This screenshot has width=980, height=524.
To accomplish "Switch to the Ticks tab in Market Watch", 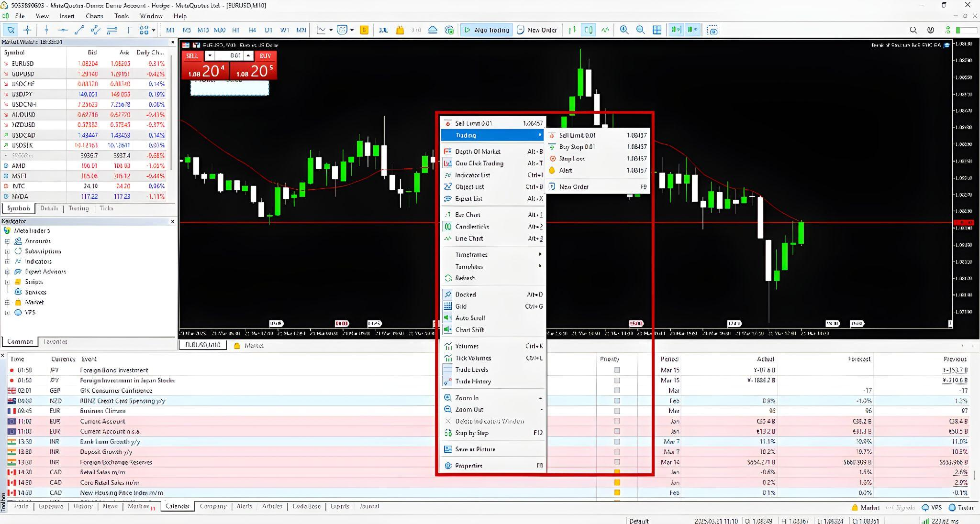I will pyautogui.click(x=106, y=208).
